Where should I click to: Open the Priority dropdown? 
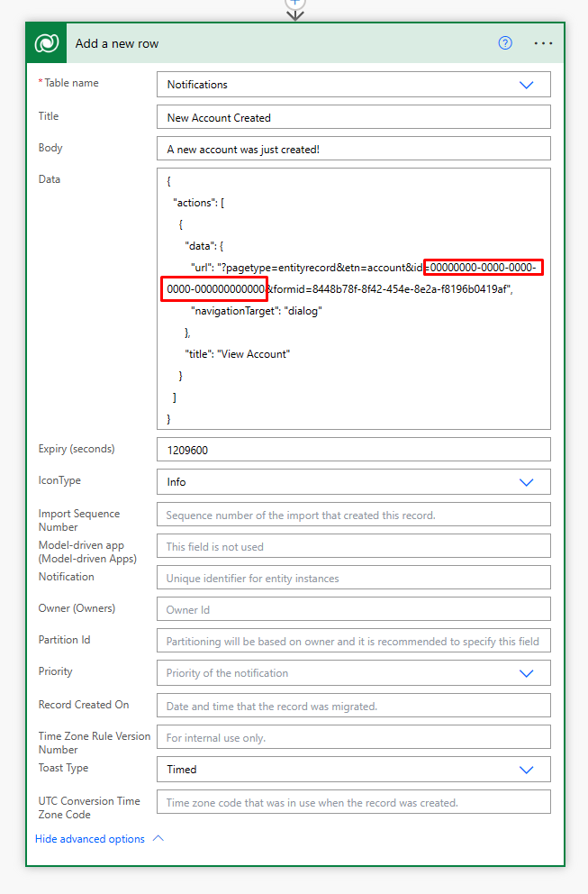pyautogui.click(x=354, y=673)
